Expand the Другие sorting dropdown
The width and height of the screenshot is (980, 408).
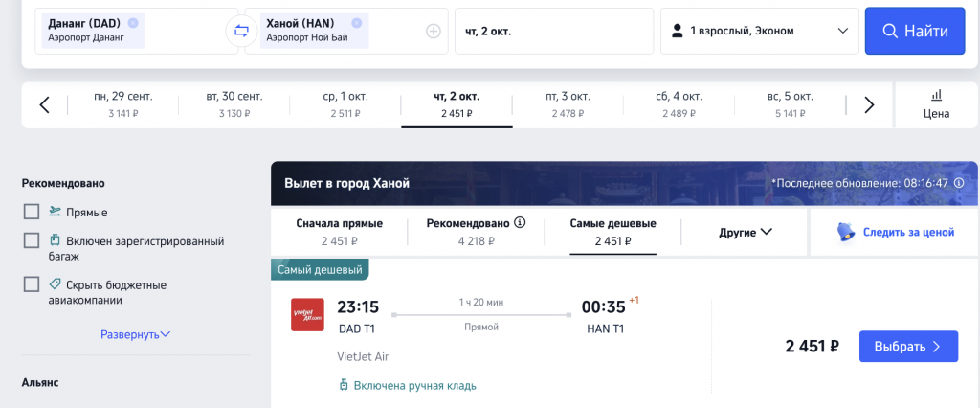coord(745,232)
